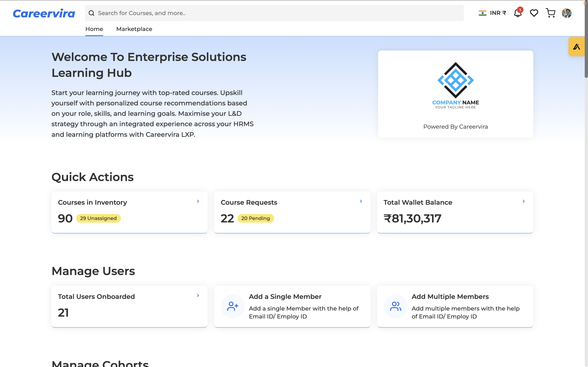Switch to the Marketplace tab
Screen dimensions: 588x367
coord(134,29)
